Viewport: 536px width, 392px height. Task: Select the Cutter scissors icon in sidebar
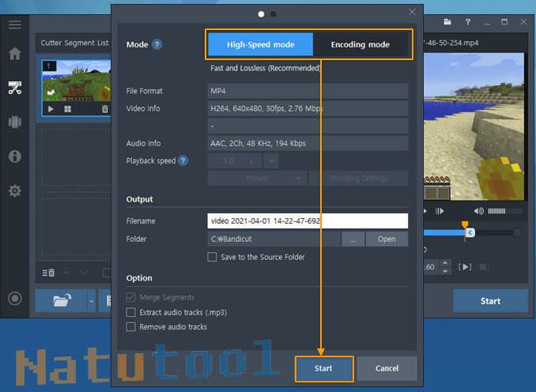(14, 88)
